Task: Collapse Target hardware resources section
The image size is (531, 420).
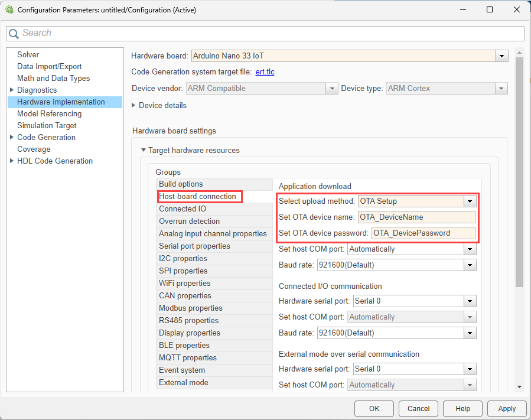Action: [143, 150]
